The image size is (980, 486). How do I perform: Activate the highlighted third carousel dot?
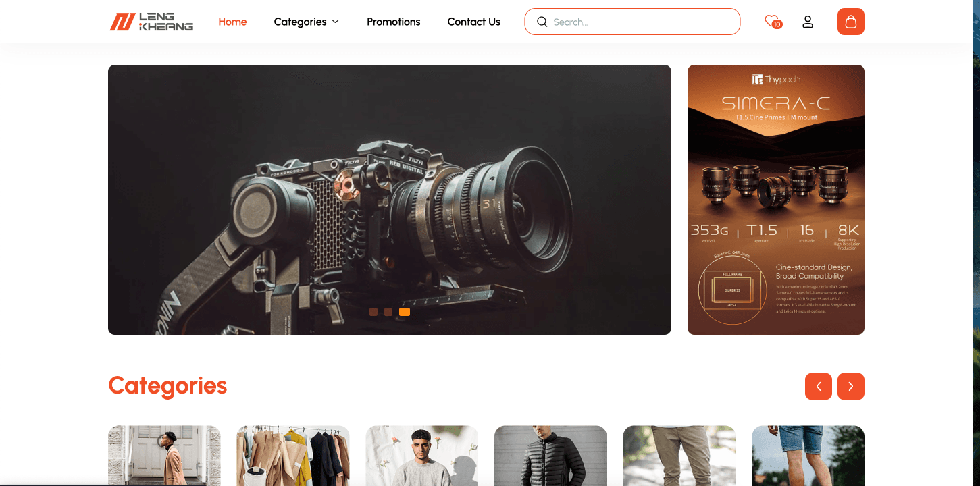tap(405, 311)
